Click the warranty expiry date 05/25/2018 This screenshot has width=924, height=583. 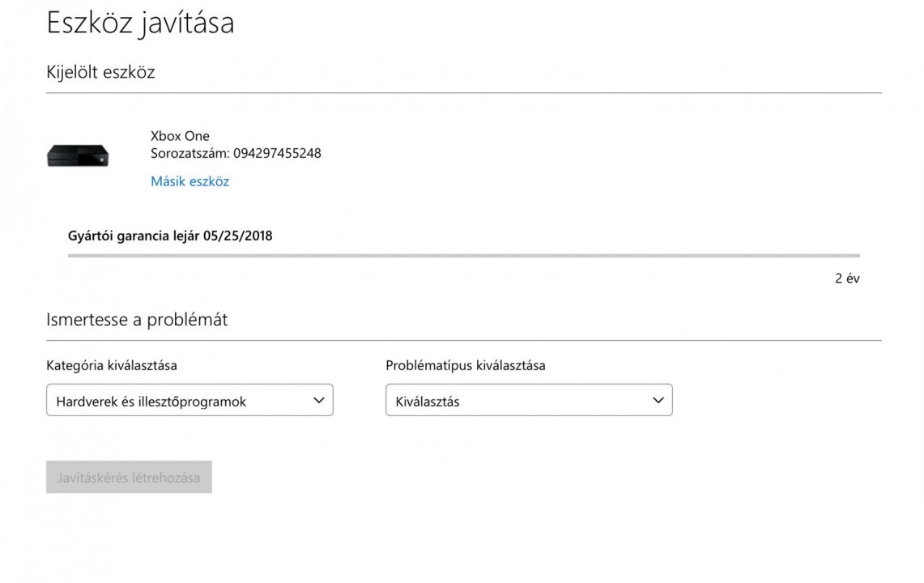coord(238,236)
